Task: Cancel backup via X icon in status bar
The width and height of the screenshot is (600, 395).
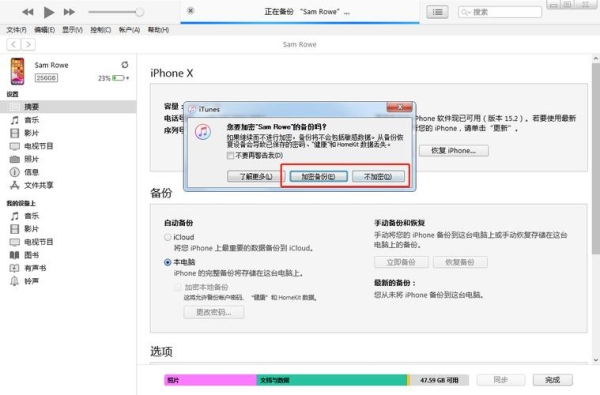Action: pyautogui.click(x=191, y=11)
